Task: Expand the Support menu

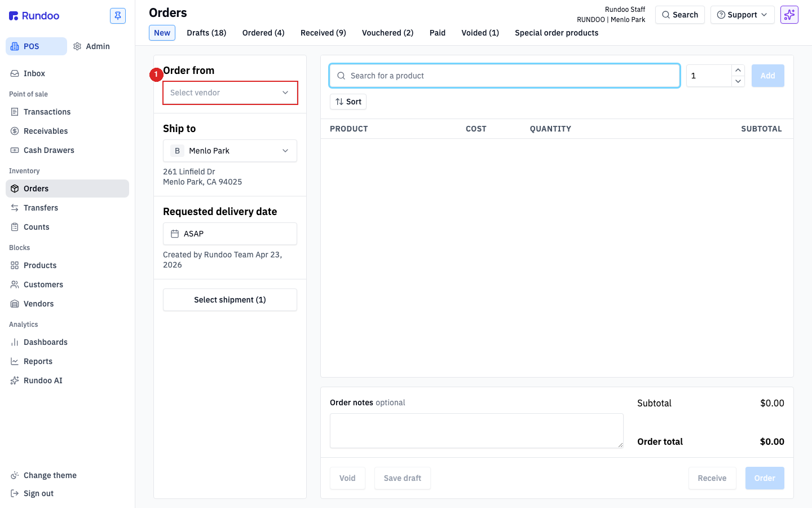Action: (742, 15)
